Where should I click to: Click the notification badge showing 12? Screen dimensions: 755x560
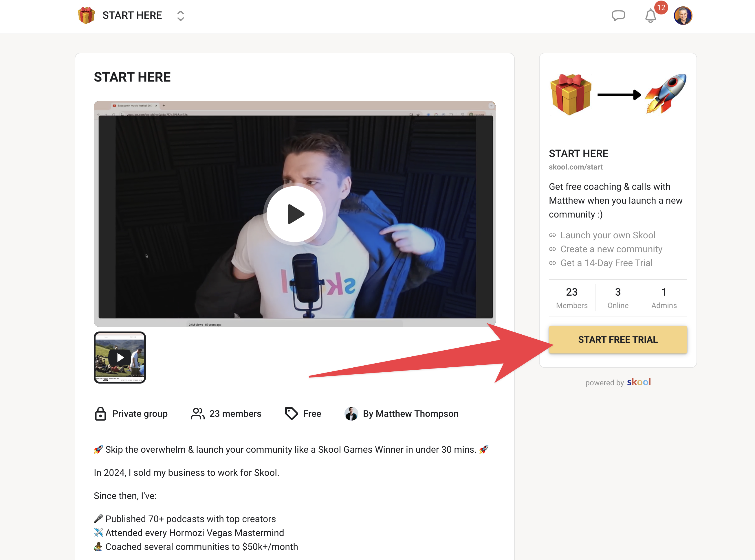pyautogui.click(x=661, y=7)
